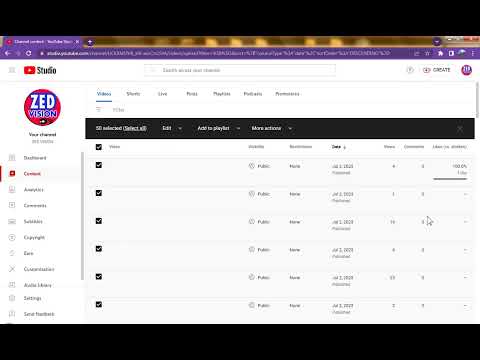Bookmark this page with the star icon
The image size is (480, 360).
click(427, 53)
